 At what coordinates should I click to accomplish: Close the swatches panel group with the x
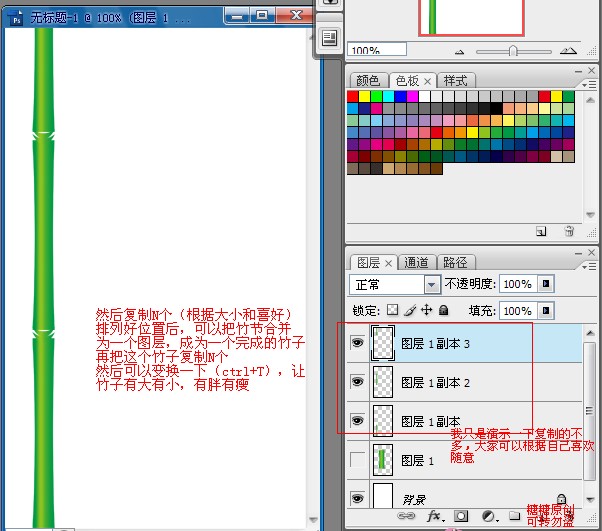[591, 71]
